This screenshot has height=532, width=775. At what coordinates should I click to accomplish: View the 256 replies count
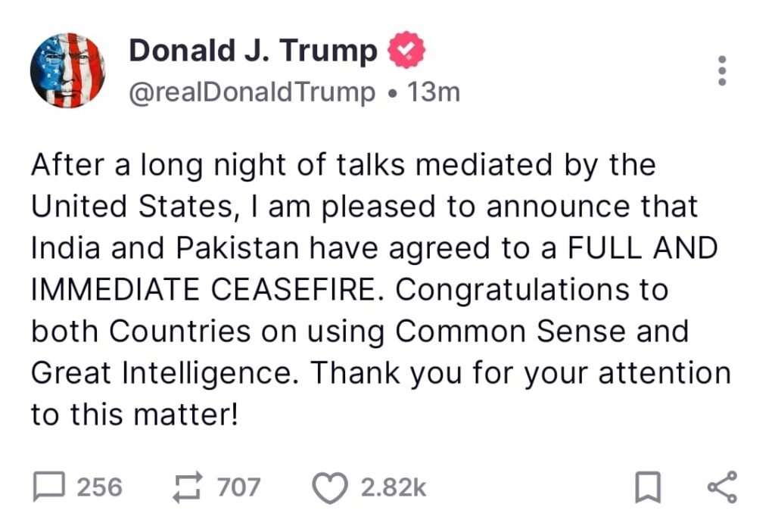(x=99, y=487)
